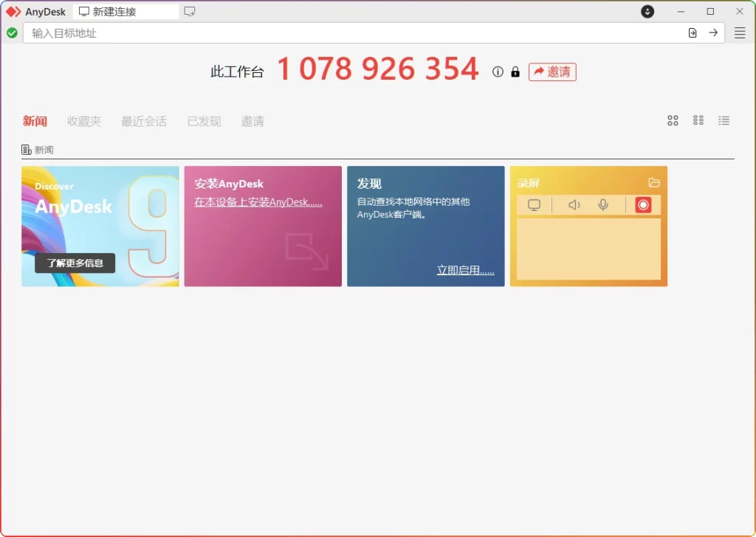
Task: Open the hamburger menu at top right
Action: (x=739, y=32)
